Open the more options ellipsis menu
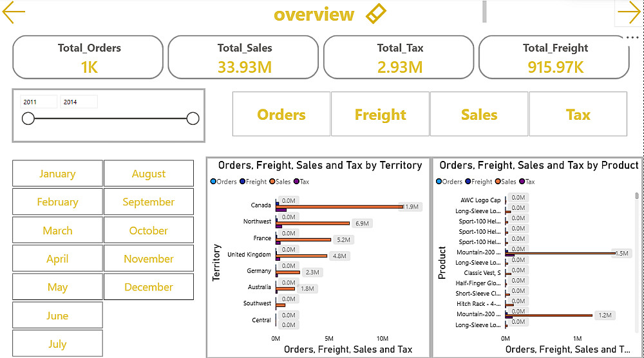 [632, 38]
